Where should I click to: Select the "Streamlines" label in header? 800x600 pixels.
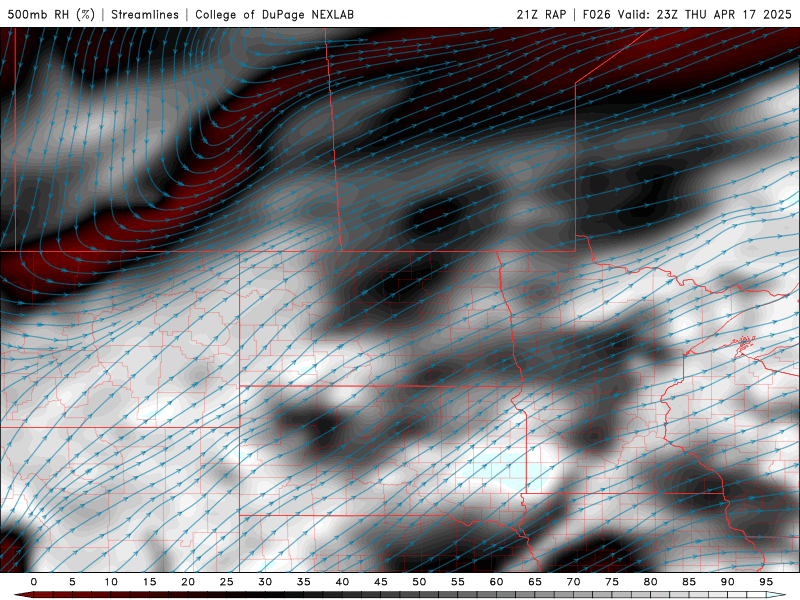coord(145,14)
